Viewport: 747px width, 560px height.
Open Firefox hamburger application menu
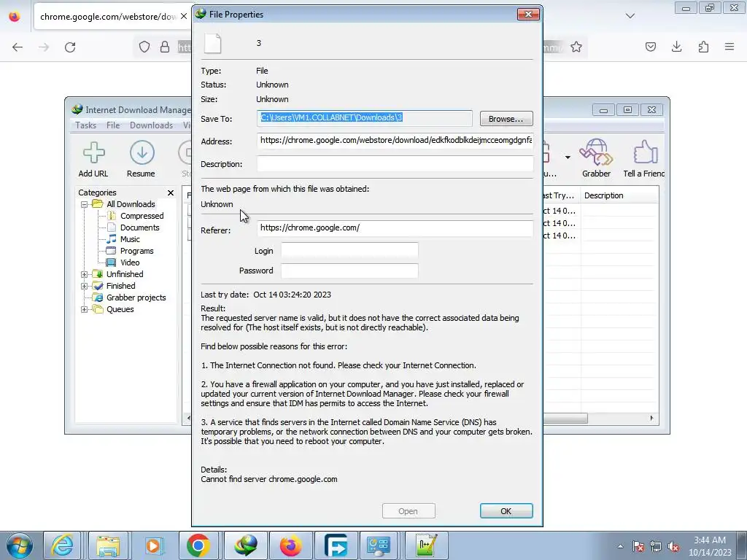click(729, 47)
